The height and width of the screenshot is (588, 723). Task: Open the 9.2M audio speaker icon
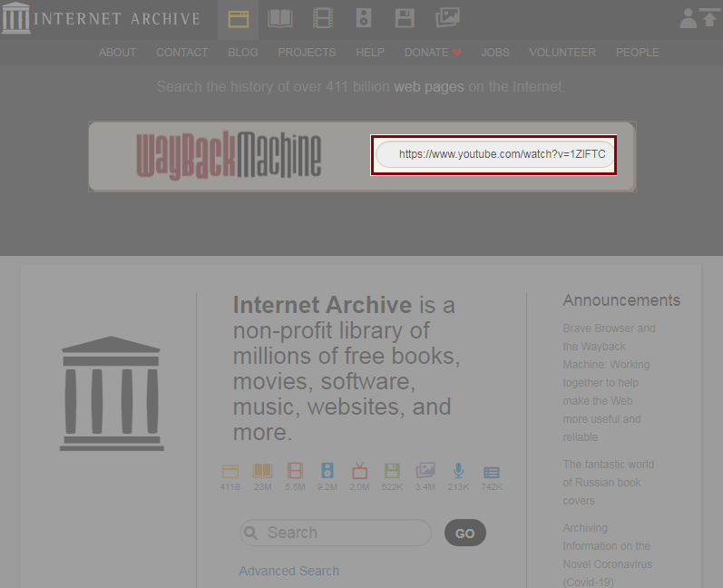pos(327,471)
